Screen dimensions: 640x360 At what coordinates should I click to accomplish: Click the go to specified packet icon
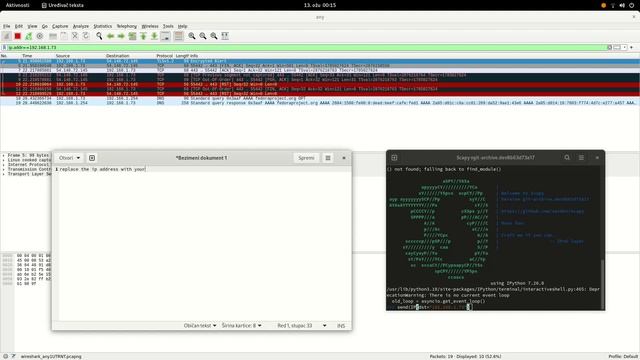tap(132, 36)
